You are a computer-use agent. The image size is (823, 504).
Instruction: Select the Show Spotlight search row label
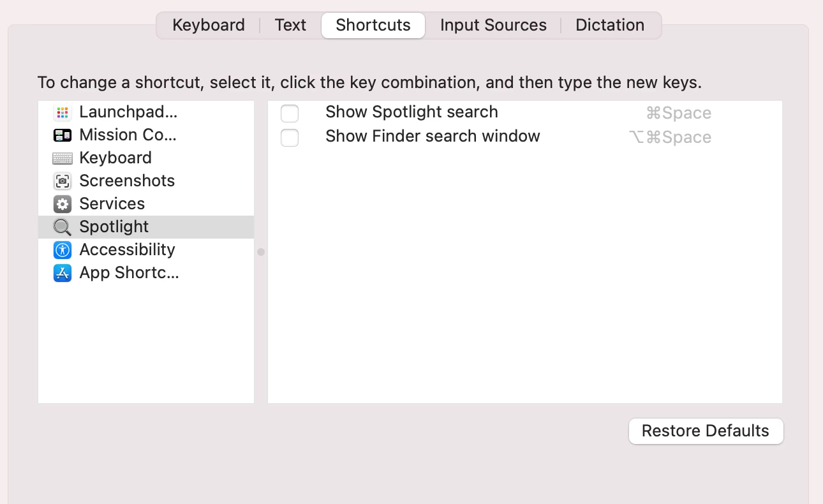coord(411,112)
